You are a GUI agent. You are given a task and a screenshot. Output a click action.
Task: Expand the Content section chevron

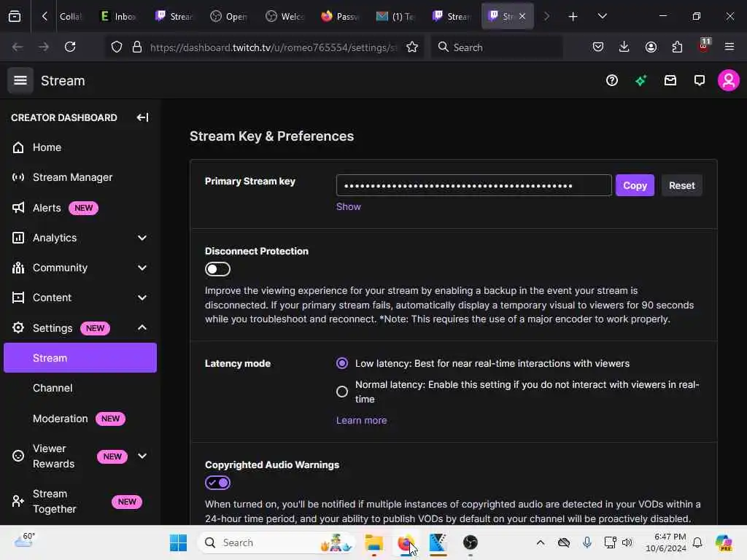pos(142,297)
